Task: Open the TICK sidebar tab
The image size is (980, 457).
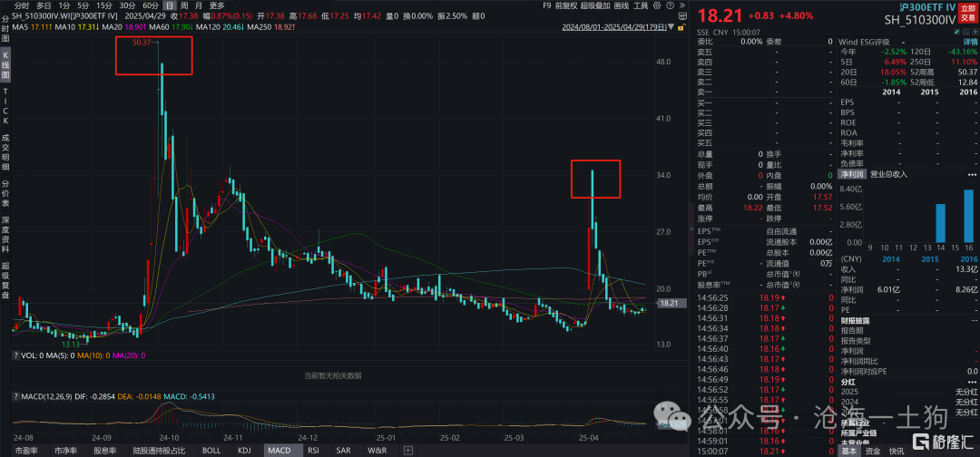Action: (x=5, y=105)
